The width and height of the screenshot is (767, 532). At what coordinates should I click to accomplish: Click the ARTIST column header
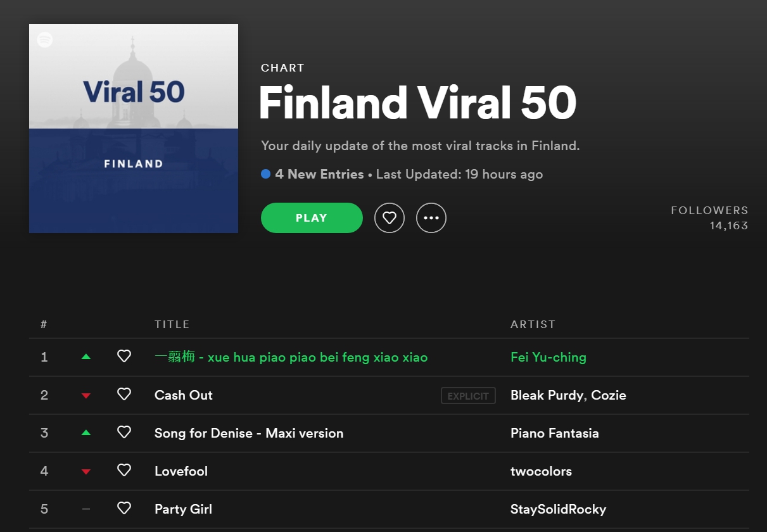533,324
